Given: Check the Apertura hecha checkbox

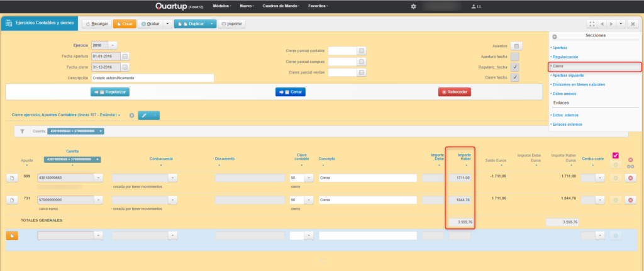Looking at the screenshot, I should [515, 57].
